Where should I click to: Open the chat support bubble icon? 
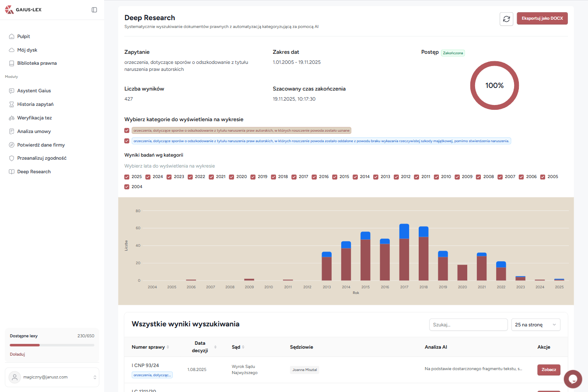click(x=573, y=379)
